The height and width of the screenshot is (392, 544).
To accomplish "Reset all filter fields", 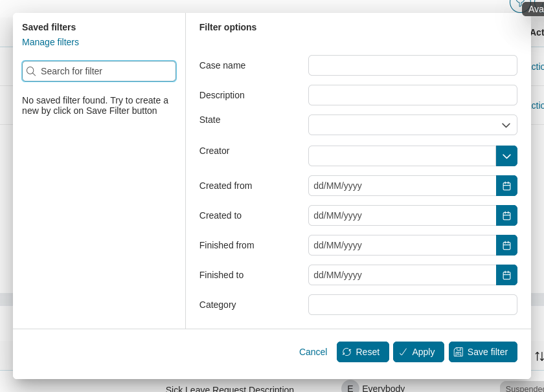I will click(x=363, y=352).
